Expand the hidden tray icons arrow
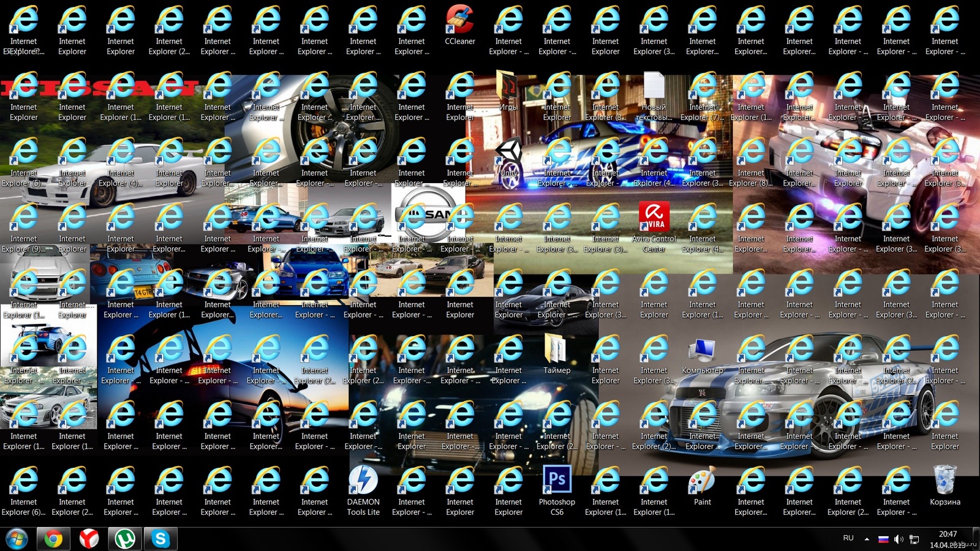Viewport: 980px width, 551px height. tap(867, 539)
